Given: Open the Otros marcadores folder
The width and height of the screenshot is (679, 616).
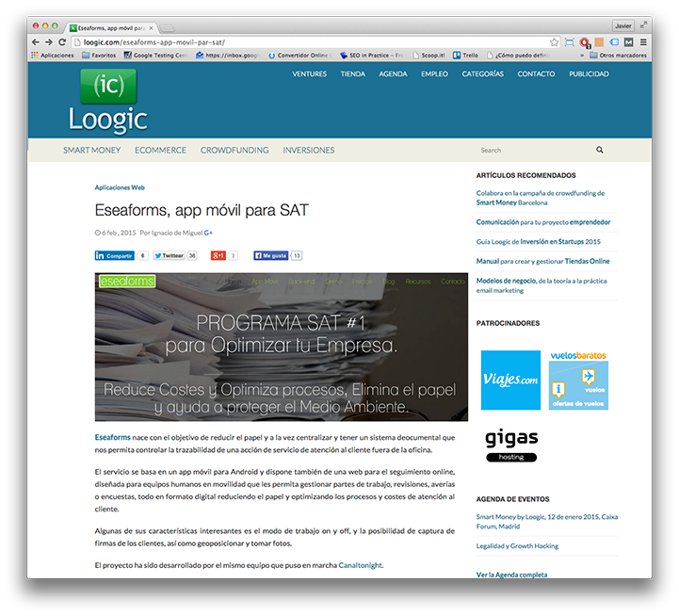Looking at the screenshot, I should tap(618, 55).
